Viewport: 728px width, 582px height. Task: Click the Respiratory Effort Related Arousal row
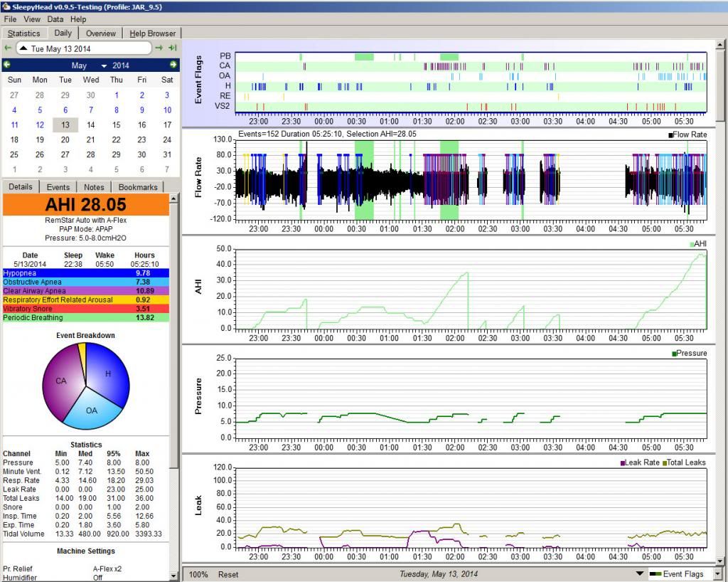coord(86,300)
